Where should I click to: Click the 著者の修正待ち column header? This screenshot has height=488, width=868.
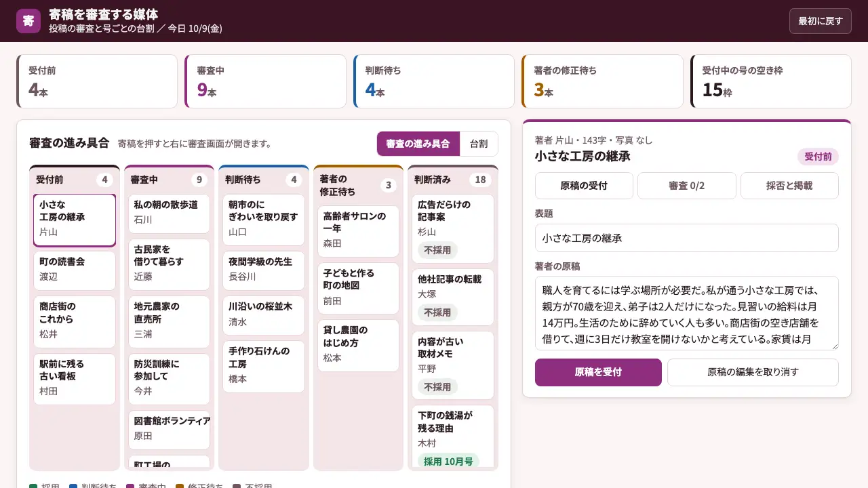click(358, 185)
